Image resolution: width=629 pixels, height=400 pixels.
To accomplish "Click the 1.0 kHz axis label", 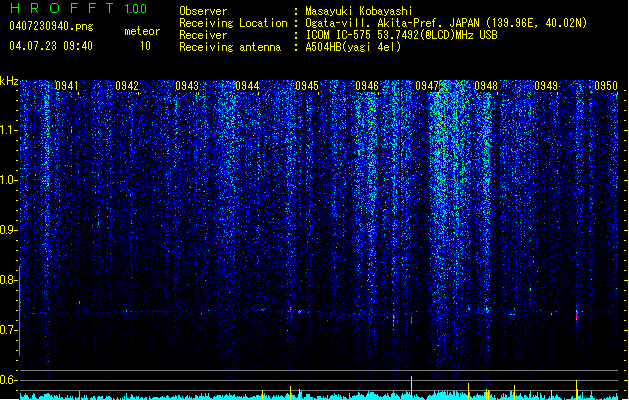I will pos(9,180).
